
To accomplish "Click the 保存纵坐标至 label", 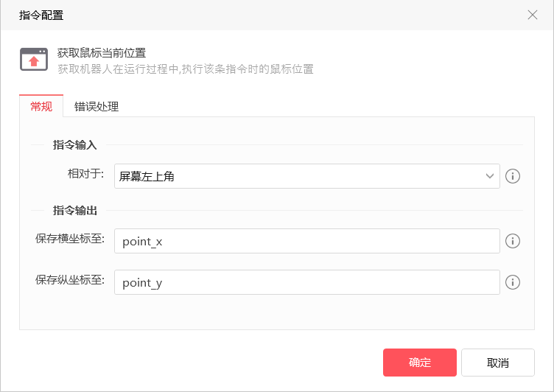I will tap(70, 280).
